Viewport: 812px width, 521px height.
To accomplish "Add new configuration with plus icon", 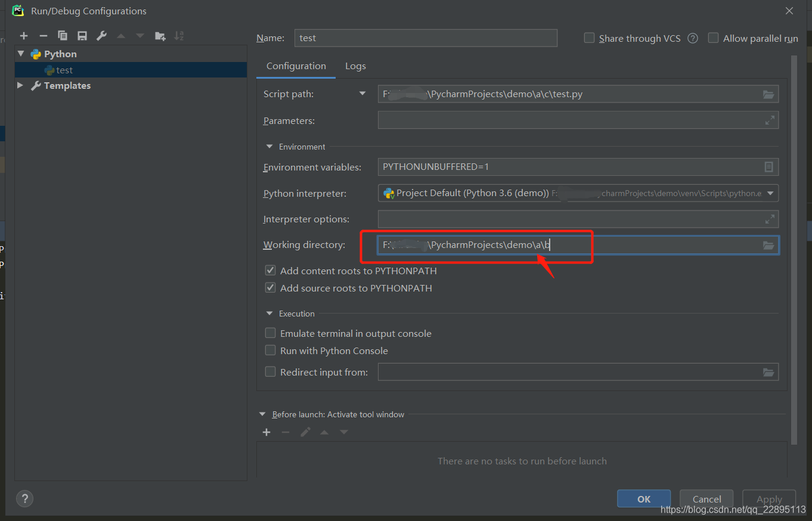I will (x=24, y=36).
